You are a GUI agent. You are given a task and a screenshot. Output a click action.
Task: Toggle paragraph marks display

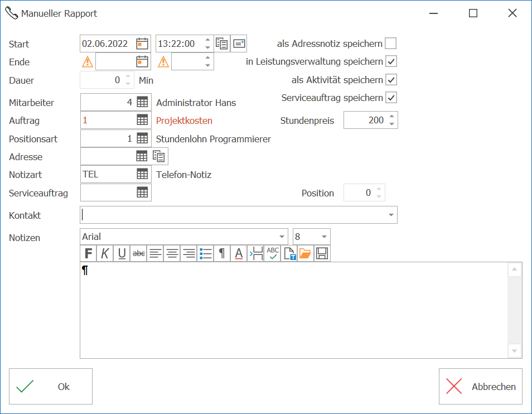(223, 253)
